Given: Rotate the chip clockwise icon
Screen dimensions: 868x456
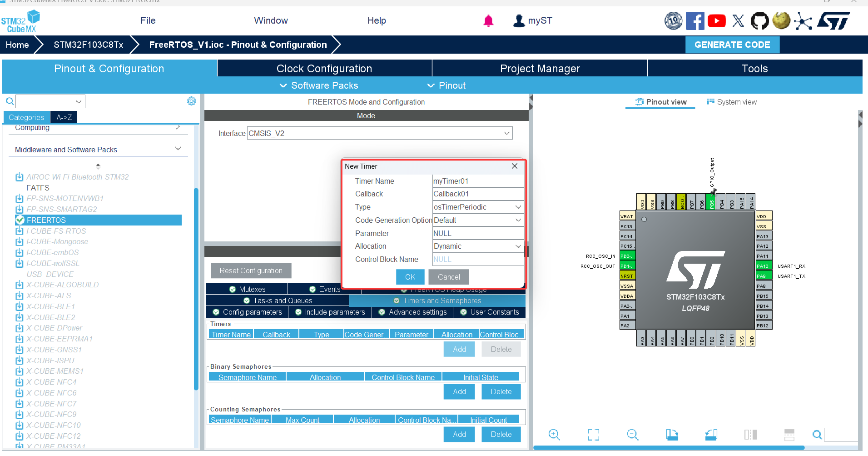Looking at the screenshot, I should (672, 435).
